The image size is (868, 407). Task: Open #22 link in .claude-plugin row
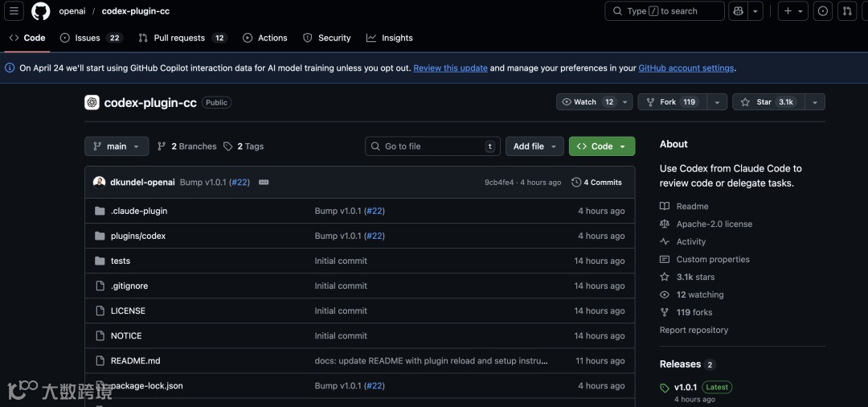375,211
